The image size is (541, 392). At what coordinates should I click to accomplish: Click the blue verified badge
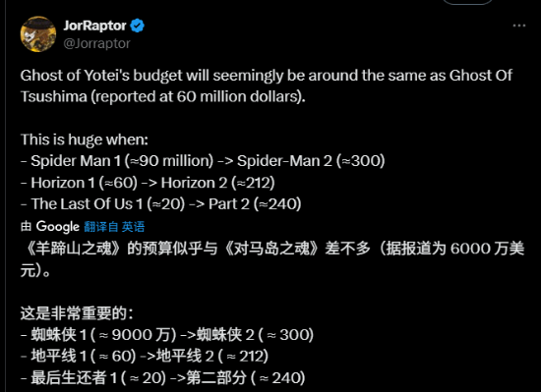pyautogui.click(x=138, y=26)
